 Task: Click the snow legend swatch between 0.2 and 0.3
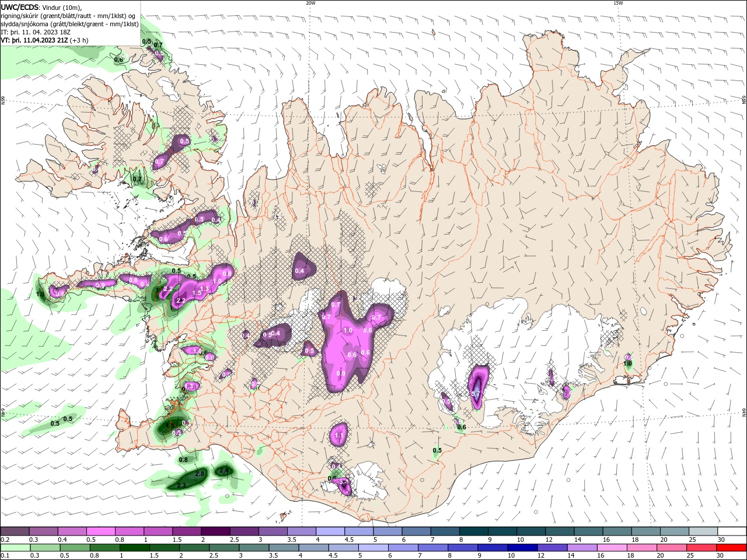pyautogui.click(x=15, y=531)
